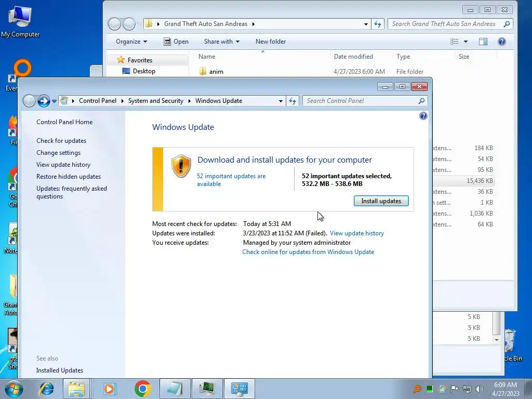Select Check for updates in the sidebar

61,140
